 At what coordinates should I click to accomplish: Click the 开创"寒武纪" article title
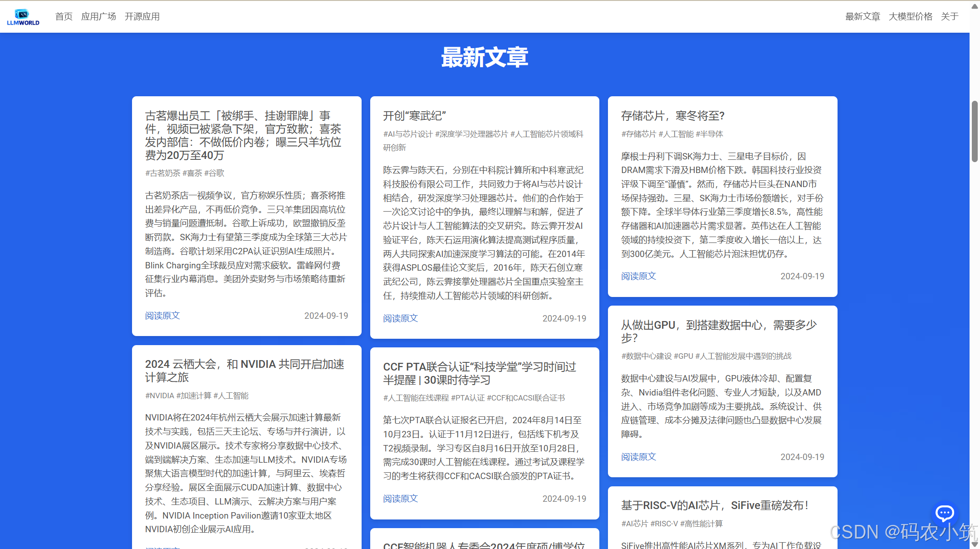click(414, 116)
